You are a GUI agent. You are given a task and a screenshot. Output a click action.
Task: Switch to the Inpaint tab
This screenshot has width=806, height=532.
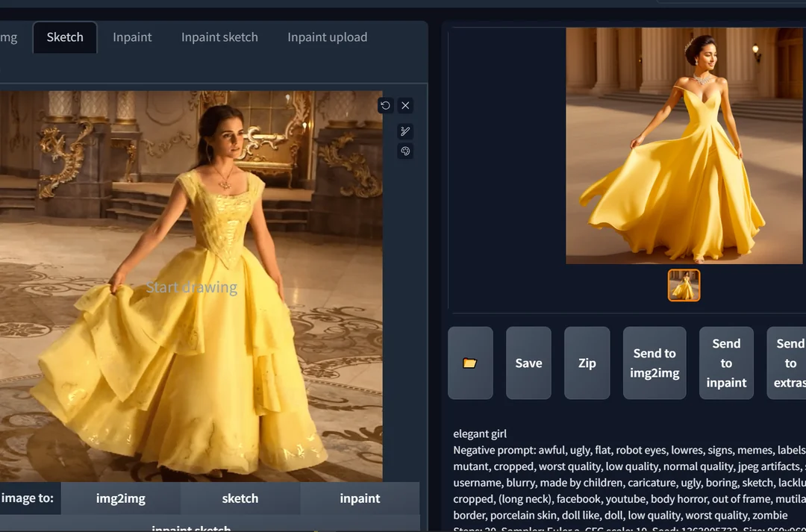pos(132,37)
